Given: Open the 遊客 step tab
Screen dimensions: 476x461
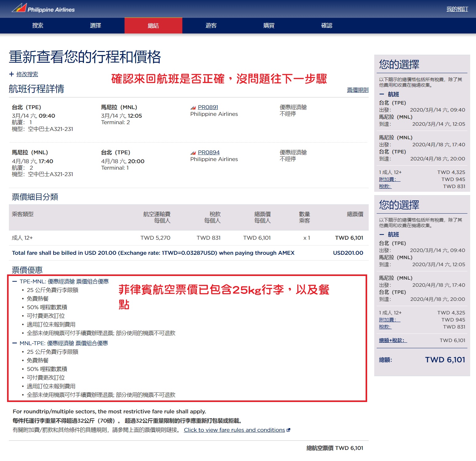Looking at the screenshot, I should (x=211, y=26).
